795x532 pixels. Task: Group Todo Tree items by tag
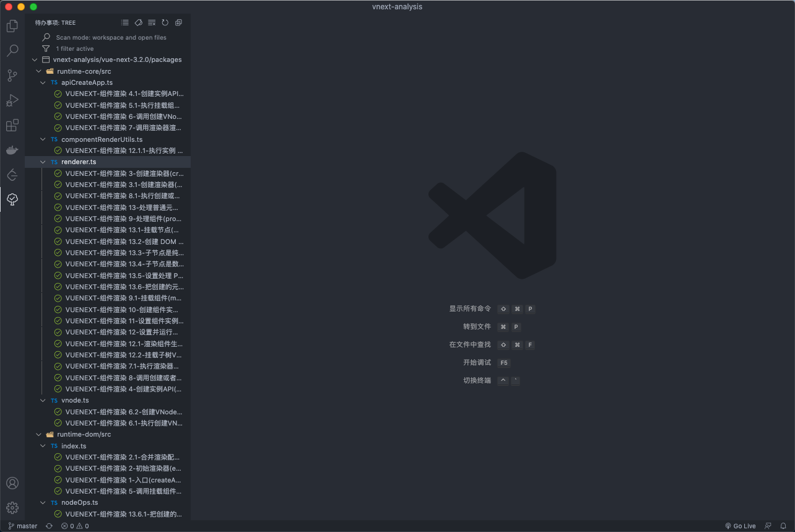pyautogui.click(x=139, y=22)
